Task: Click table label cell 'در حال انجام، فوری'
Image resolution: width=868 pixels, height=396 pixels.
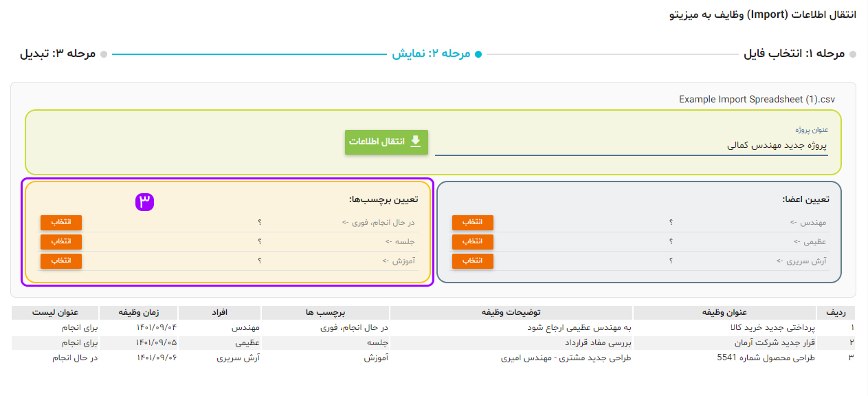Action: 355,327
